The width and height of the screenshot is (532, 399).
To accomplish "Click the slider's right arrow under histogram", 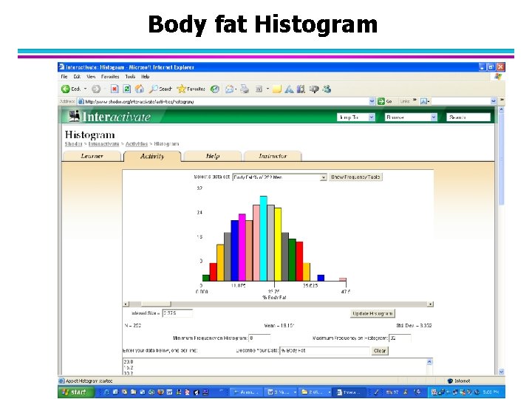I will tap(430, 304).
